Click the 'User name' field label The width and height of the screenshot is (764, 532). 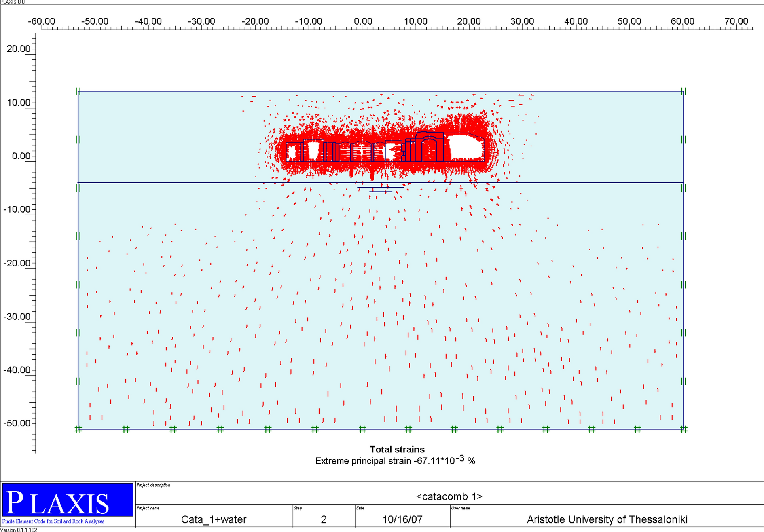tap(461, 508)
